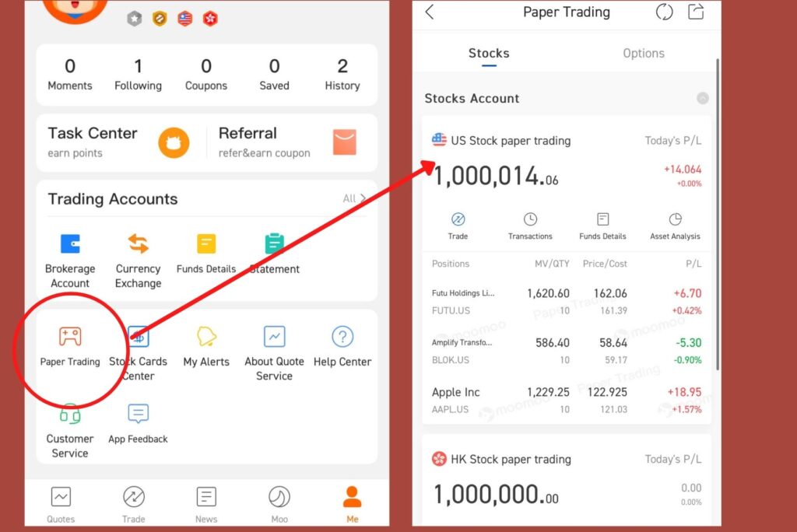
Task: Tap the Task Center orange mascot icon
Action: click(174, 143)
